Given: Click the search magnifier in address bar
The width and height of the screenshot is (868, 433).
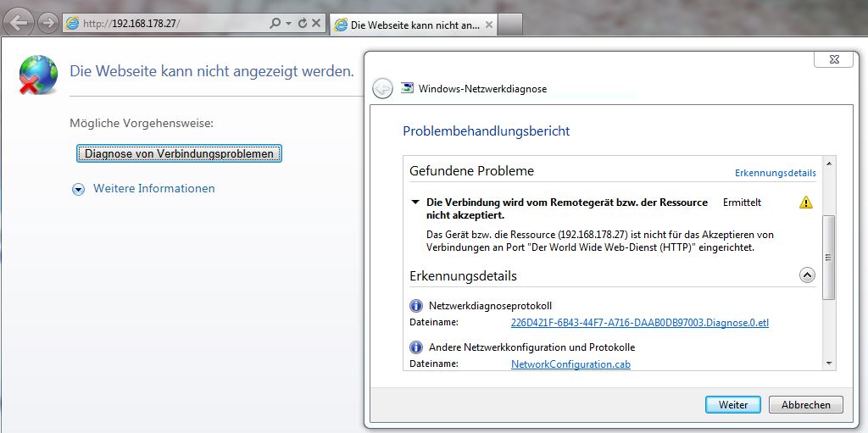Looking at the screenshot, I should [275, 23].
